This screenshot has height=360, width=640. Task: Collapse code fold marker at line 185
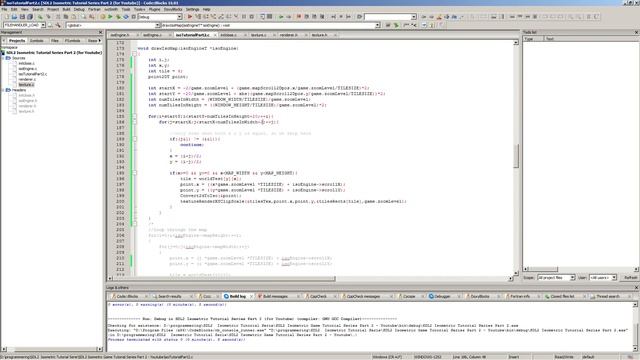134,116
